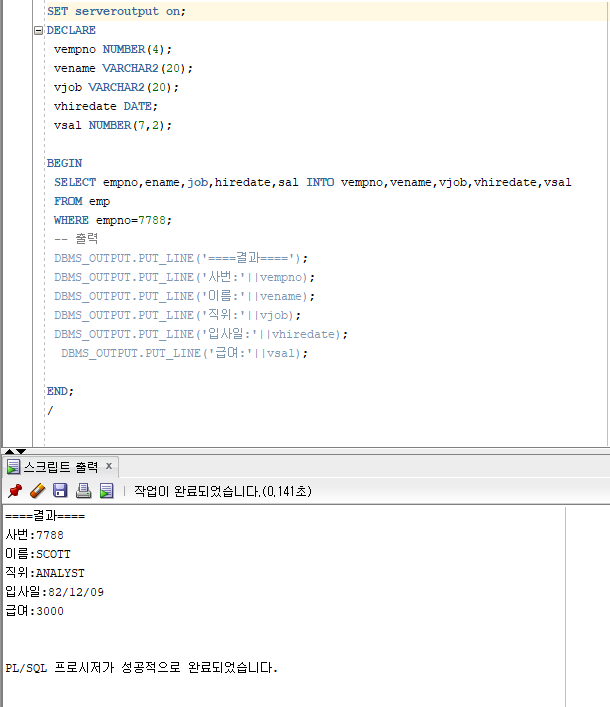Click the 'END;' line
Viewport: 610px width, 707px height.
pos(60,391)
